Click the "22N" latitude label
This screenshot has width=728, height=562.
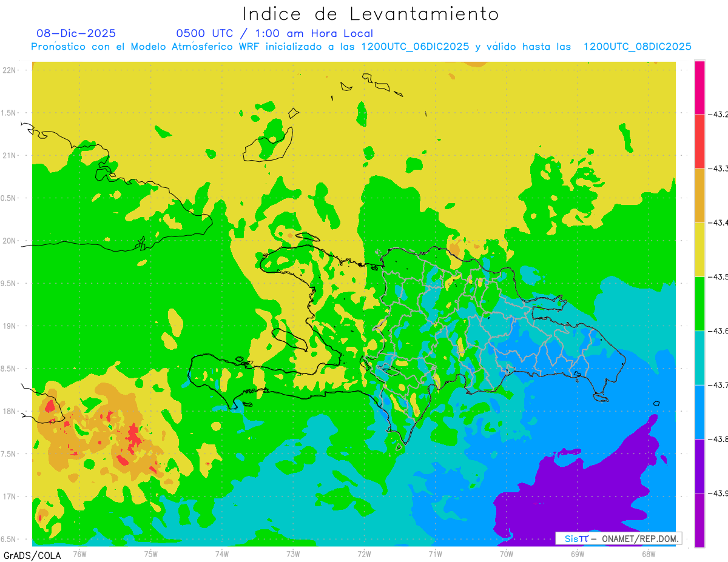(x=10, y=70)
